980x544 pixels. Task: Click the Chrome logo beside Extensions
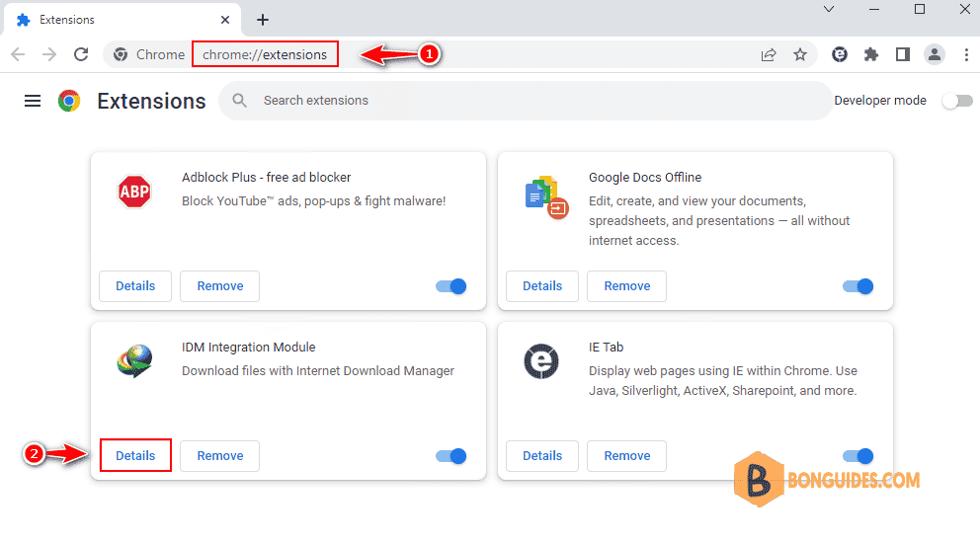[x=69, y=101]
